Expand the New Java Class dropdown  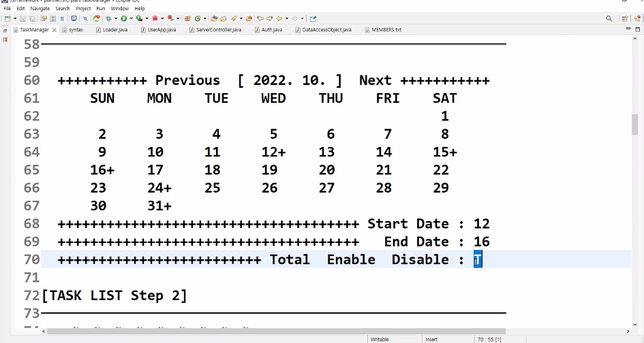(204, 18)
